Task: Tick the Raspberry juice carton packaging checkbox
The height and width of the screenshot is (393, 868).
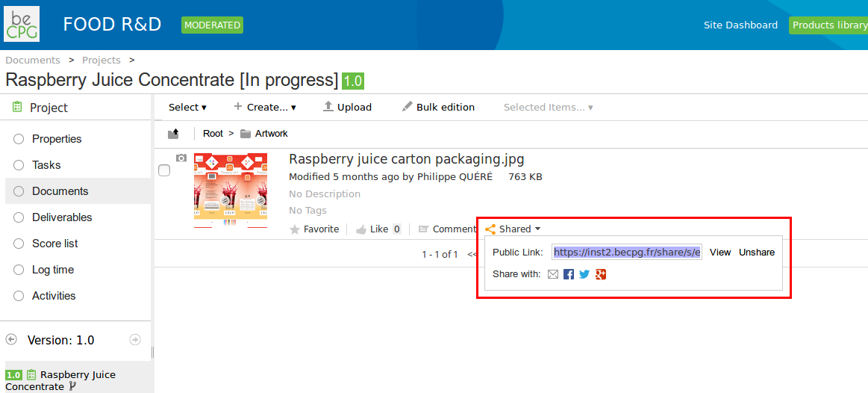Action: coord(164,171)
